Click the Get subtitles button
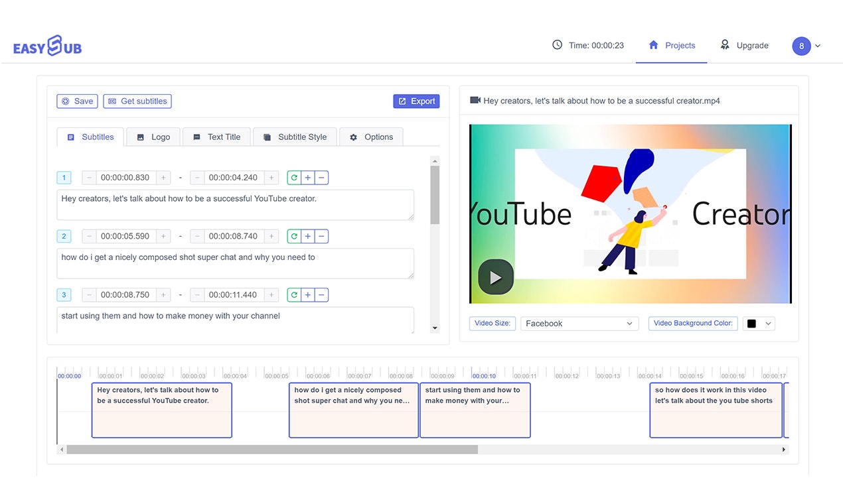843x504 pixels. pyautogui.click(x=137, y=101)
